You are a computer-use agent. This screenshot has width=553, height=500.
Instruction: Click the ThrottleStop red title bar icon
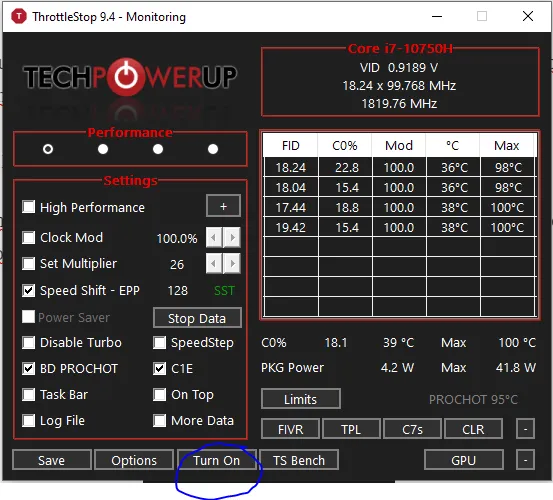click(x=19, y=16)
